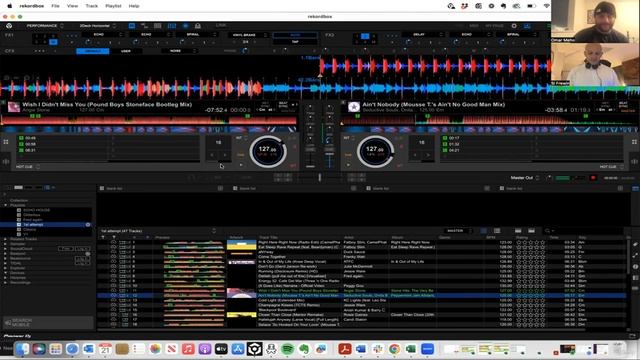Select the Wish I Didn't Miss You track row
640x360 pixels.
tap(361, 291)
